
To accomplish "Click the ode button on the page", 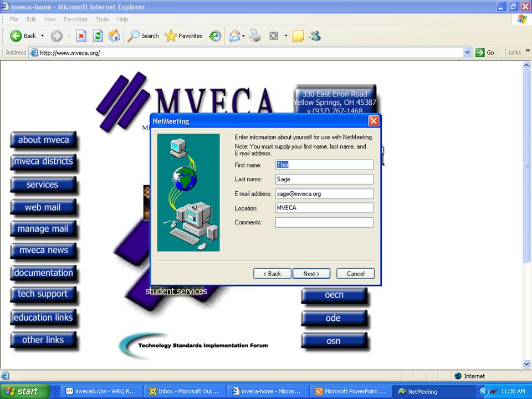I will click(334, 318).
